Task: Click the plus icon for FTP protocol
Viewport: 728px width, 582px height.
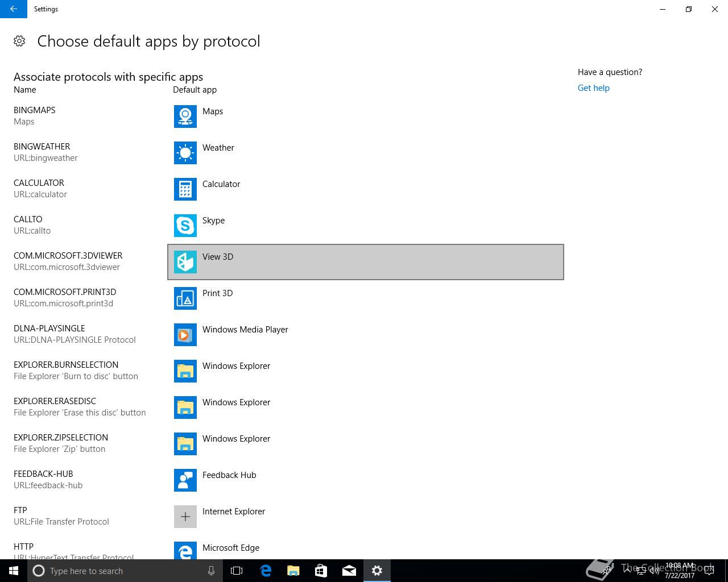Action: pyautogui.click(x=185, y=517)
